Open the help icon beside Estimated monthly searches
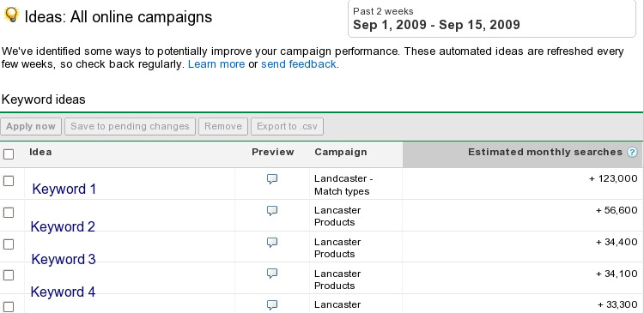 [x=632, y=153]
